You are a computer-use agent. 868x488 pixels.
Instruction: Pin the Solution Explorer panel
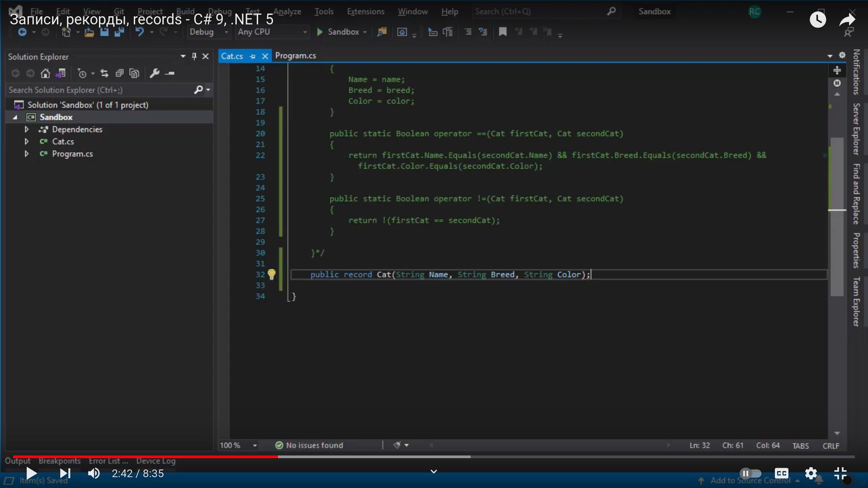click(194, 56)
